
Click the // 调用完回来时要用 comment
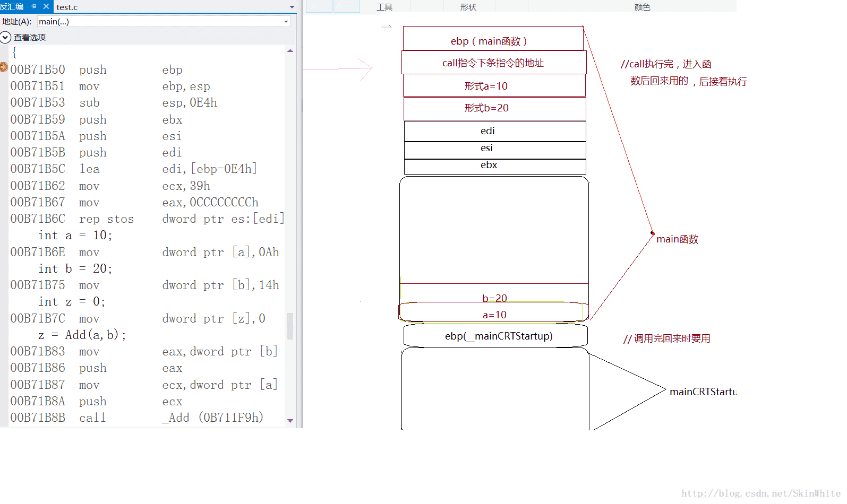point(667,338)
